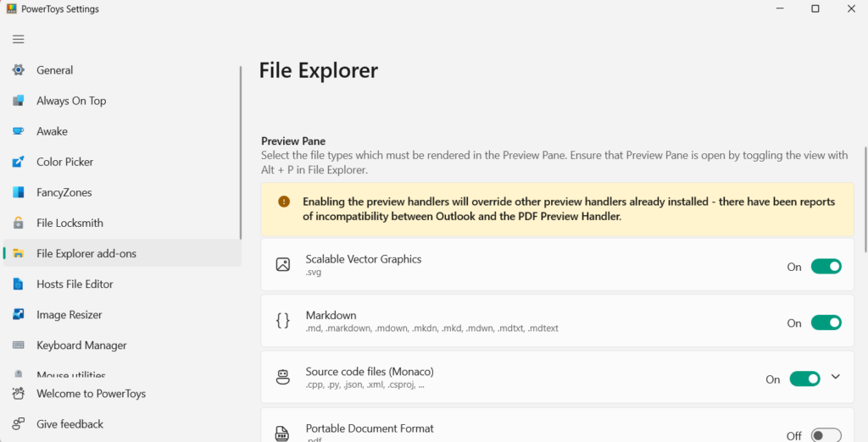Image resolution: width=868 pixels, height=442 pixels.
Task: Click the Image Resizer icon
Action: (x=19, y=314)
